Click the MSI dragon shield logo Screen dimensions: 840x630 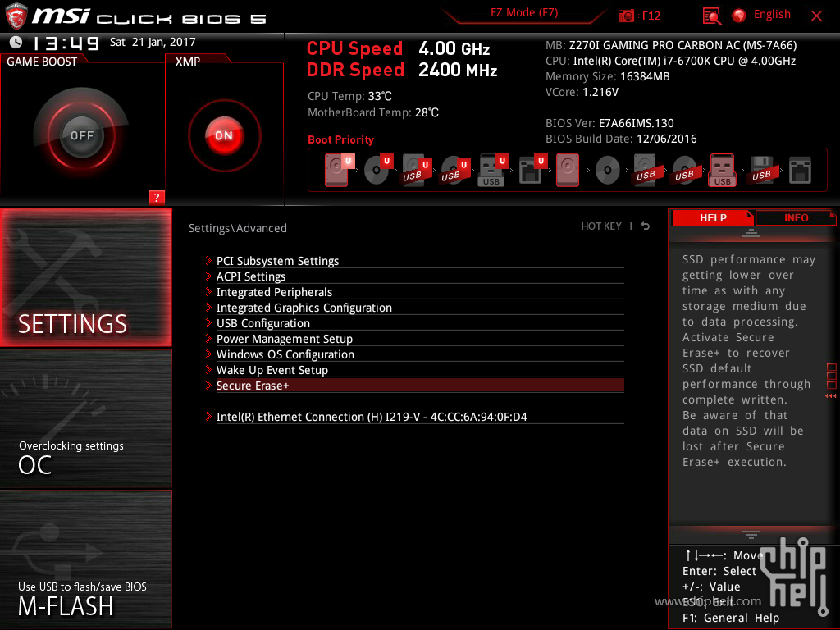tap(16, 16)
